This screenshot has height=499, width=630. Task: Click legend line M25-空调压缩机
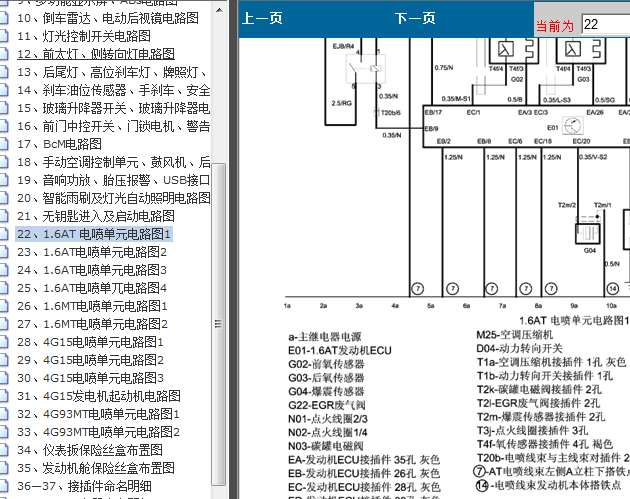[515, 335]
